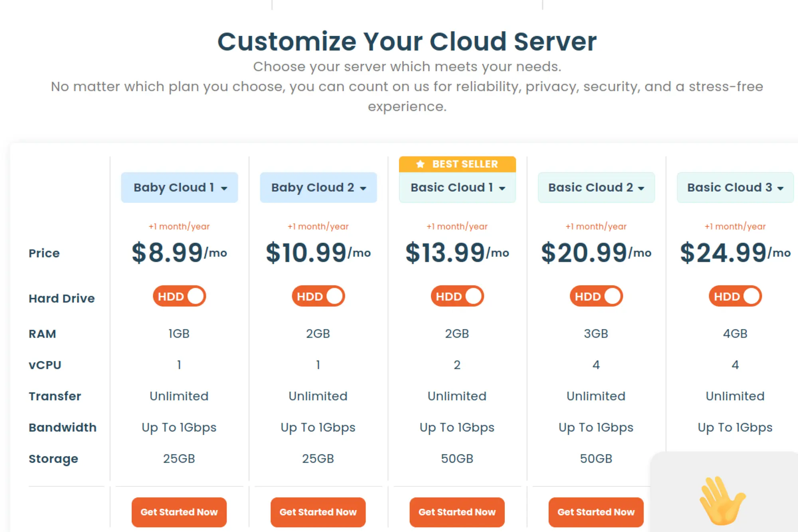The height and width of the screenshot is (532, 798).
Task: Select Get Started Now for $20.99 plan
Action: [x=596, y=512]
